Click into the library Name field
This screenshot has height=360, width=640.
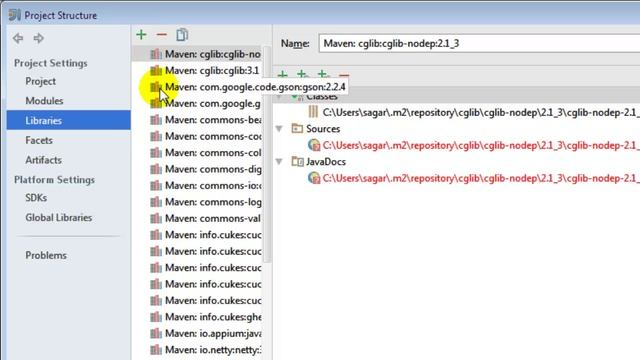tap(479, 43)
